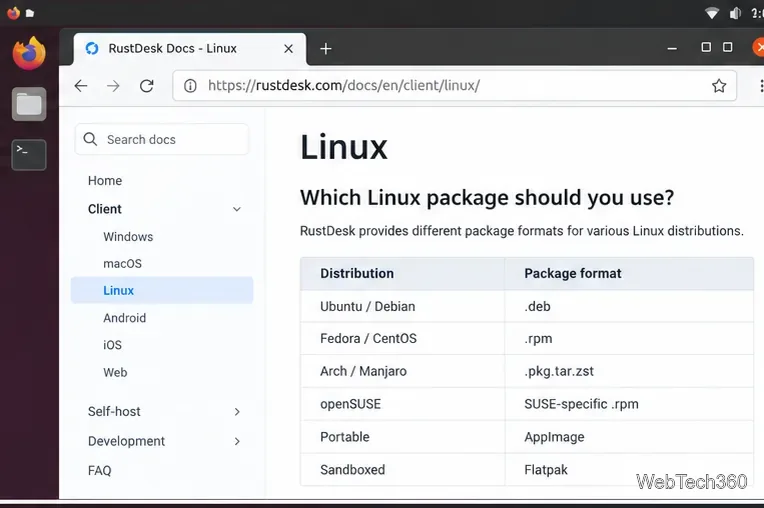Expand the Self-host chevron
The width and height of the screenshot is (764, 508).
(x=237, y=412)
